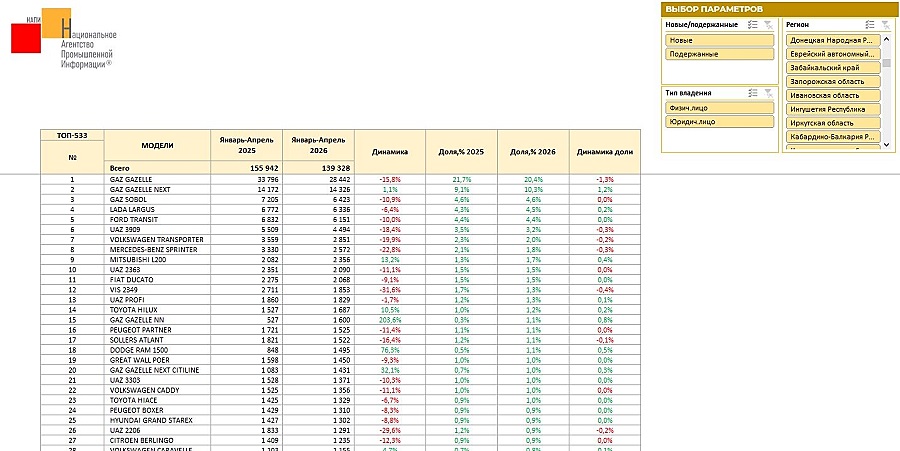This screenshot has height=451, width=900.
Task: Click the total value 155 942
Action: pos(247,168)
